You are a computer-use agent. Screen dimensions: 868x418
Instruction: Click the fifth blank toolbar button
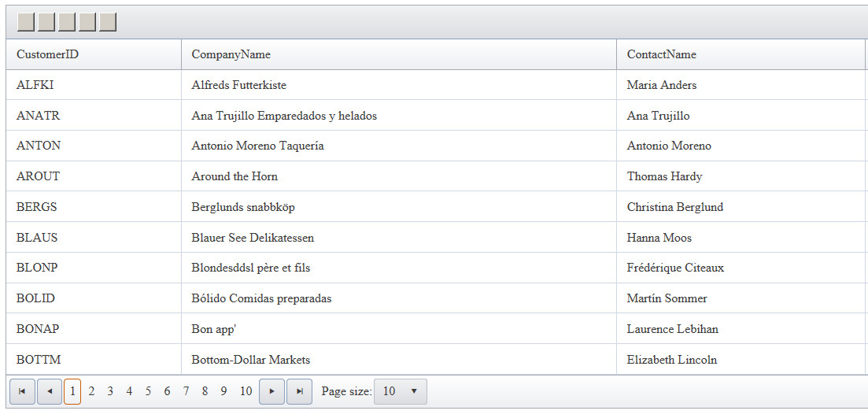(x=108, y=22)
